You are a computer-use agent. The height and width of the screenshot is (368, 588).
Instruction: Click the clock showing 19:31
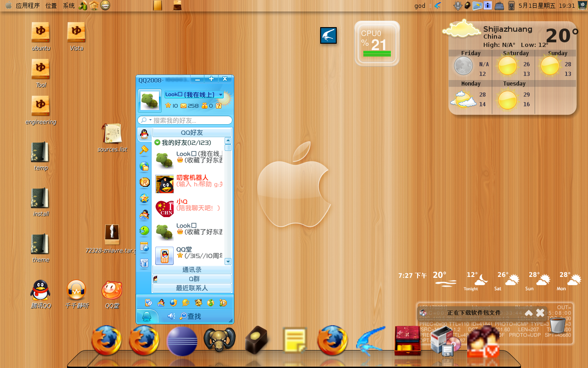click(x=547, y=6)
